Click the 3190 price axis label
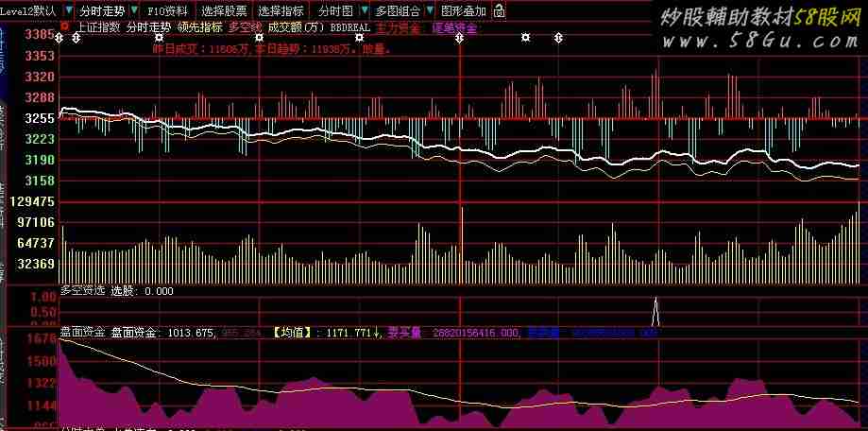The height and width of the screenshot is (431, 868). (x=40, y=160)
